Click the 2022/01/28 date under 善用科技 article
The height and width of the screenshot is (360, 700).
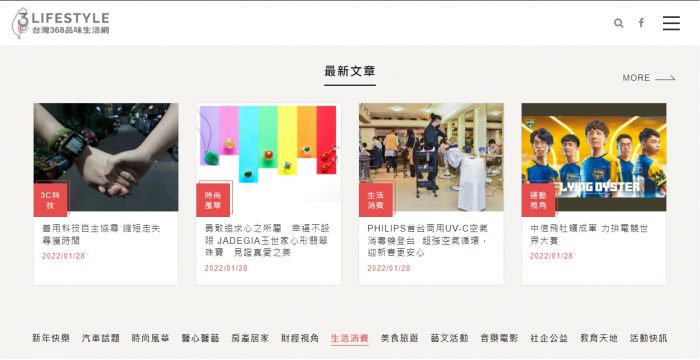point(63,256)
